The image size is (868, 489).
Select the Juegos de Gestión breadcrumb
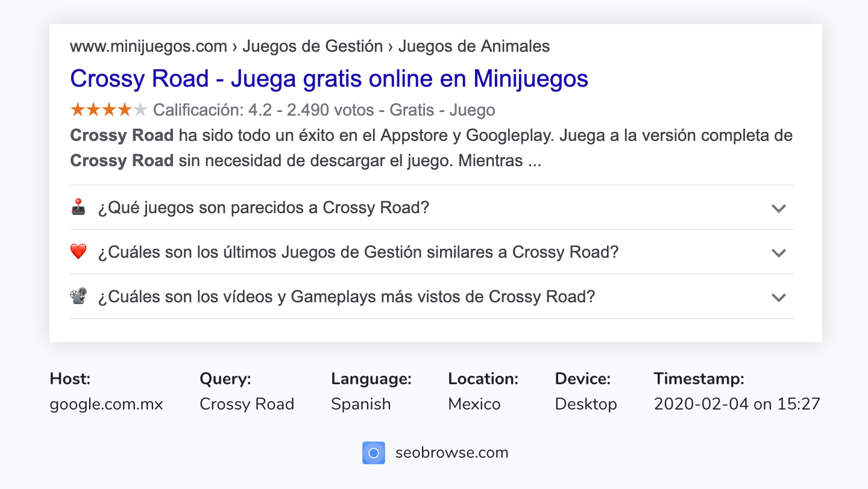pos(312,46)
